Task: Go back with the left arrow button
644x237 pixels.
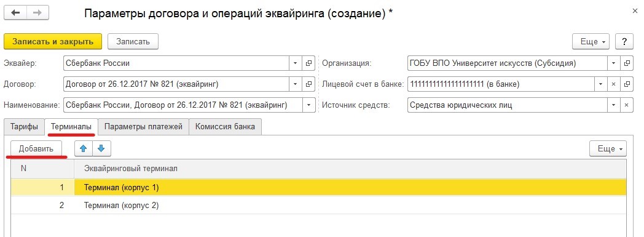Action: tap(15, 13)
